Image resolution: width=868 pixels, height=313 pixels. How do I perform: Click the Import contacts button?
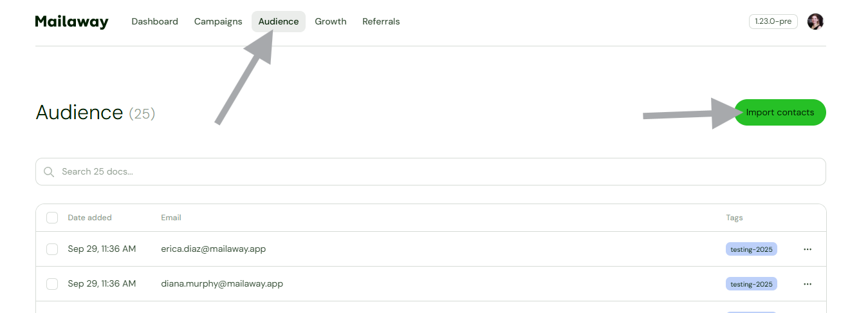tap(780, 113)
